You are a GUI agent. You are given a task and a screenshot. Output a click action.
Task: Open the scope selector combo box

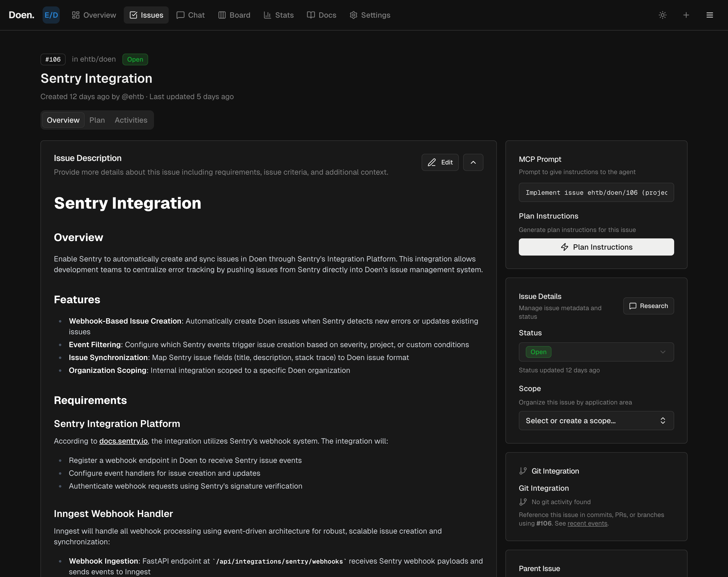coord(596,421)
